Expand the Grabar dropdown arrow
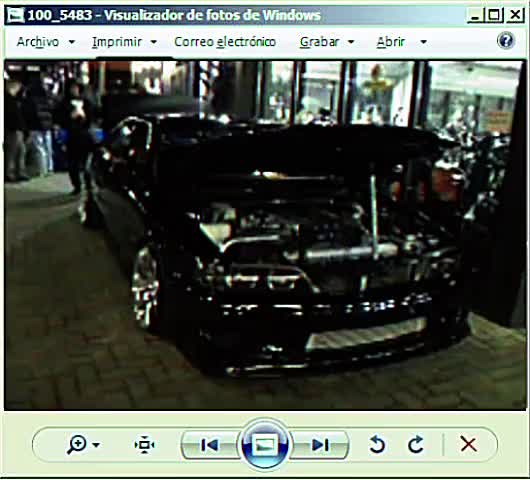The width and height of the screenshot is (530, 480). pos(351,42)
